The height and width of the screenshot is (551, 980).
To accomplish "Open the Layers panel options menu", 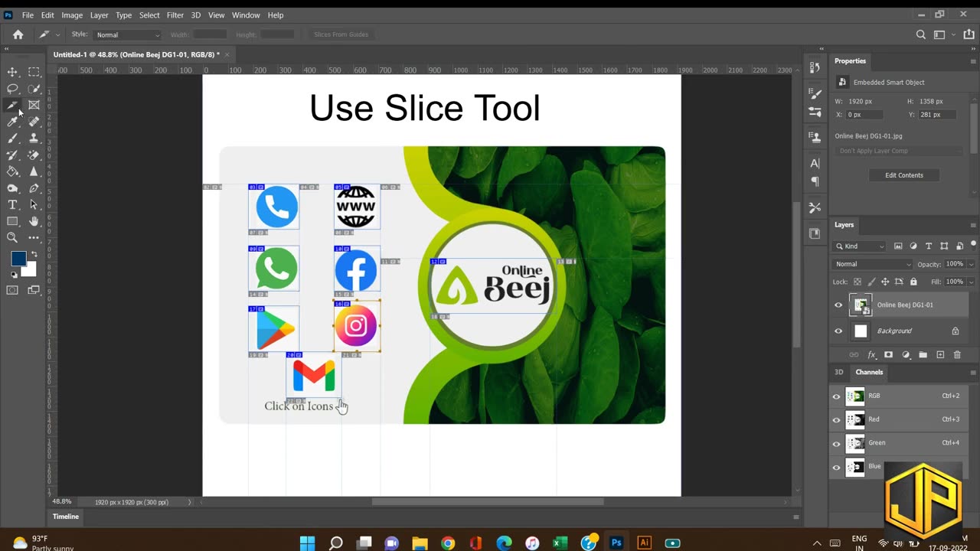I will click(x=973, y=225).
